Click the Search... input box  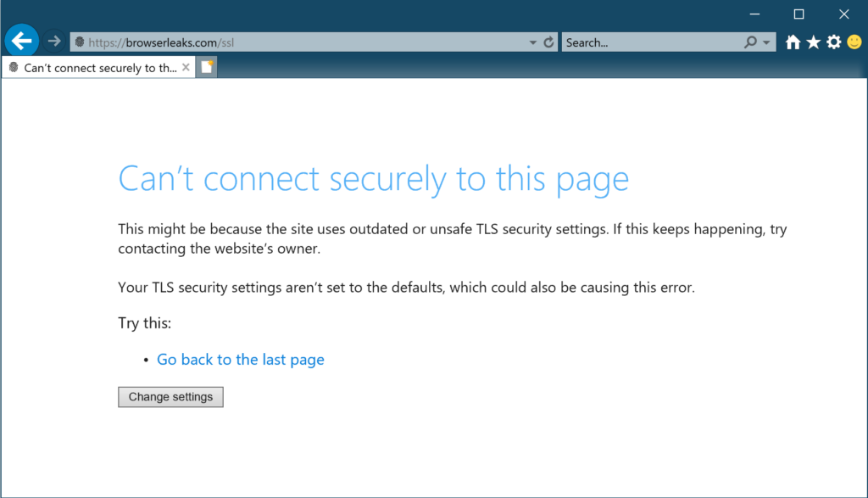(652, 42)
